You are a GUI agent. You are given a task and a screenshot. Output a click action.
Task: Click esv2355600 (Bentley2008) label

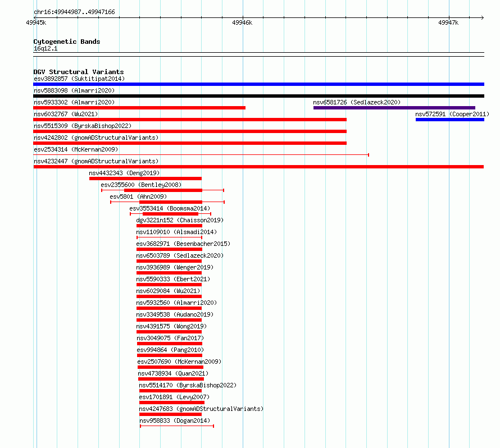tap(141, 185)
